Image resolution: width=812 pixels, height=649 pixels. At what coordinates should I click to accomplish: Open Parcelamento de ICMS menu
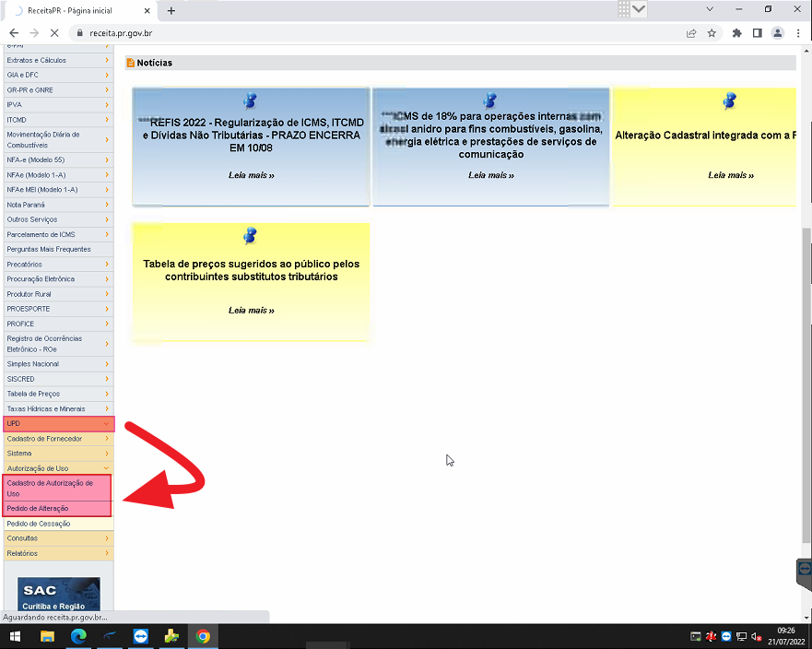click(58, 235)
